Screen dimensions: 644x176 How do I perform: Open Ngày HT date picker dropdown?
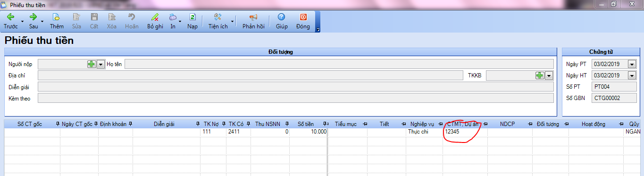point(632,75)
